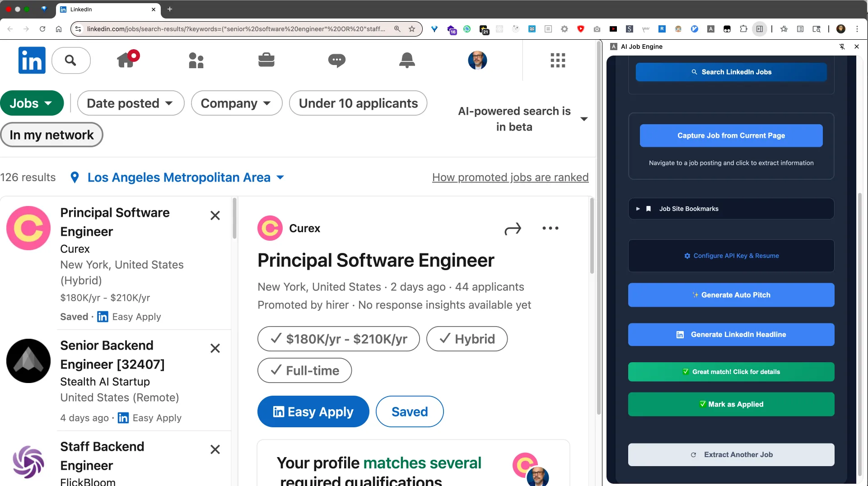This screenshot has height=486, width=868.
Task: Open the Date posted dropdown
Action: pos(131,103)
